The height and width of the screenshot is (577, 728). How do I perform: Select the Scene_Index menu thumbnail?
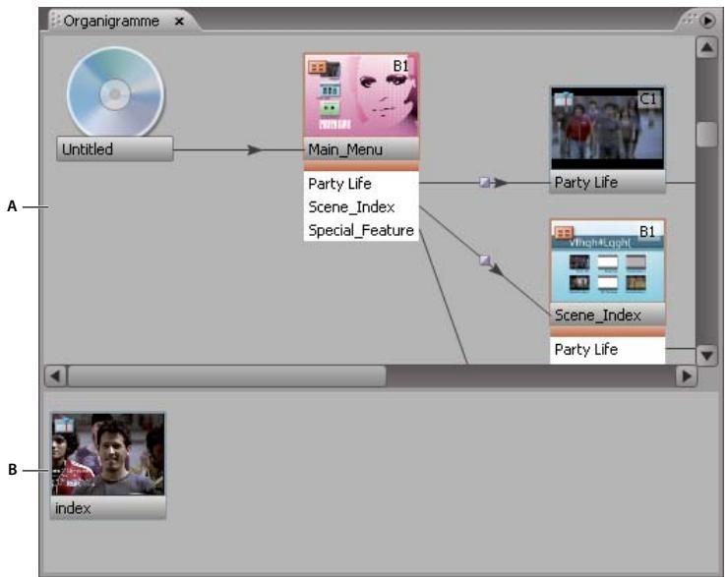[x=607, y=261]
